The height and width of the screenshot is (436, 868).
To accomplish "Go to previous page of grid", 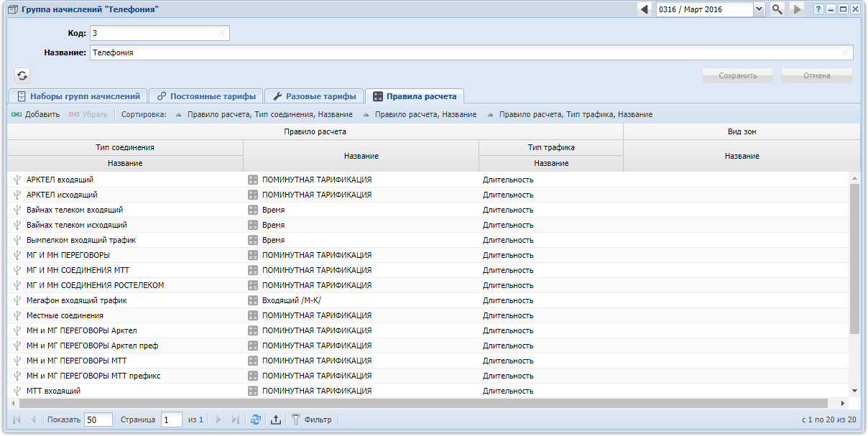I will coord(33,419).
